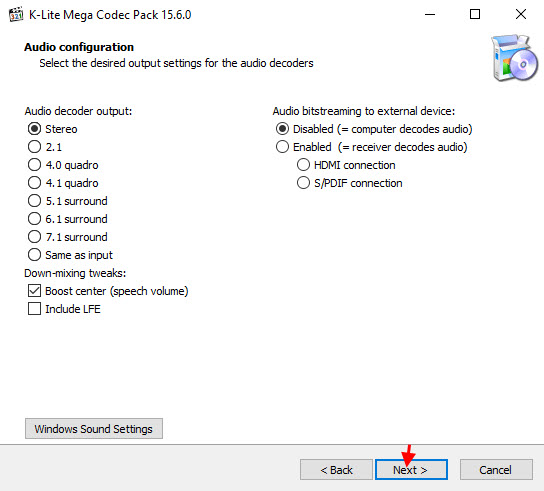Screen dimensions: 544x491
Task: Minimize the installer window
Action: point(430,15)
